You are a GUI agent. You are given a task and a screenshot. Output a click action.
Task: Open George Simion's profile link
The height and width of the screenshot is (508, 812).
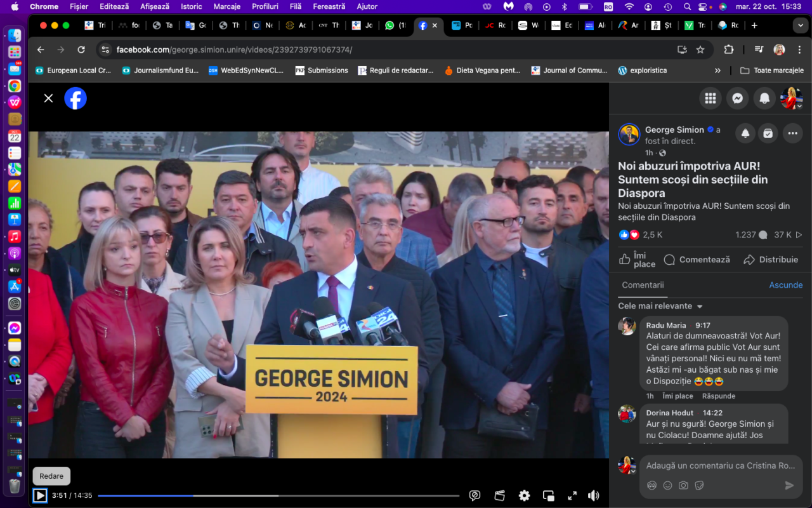[674, 130]
